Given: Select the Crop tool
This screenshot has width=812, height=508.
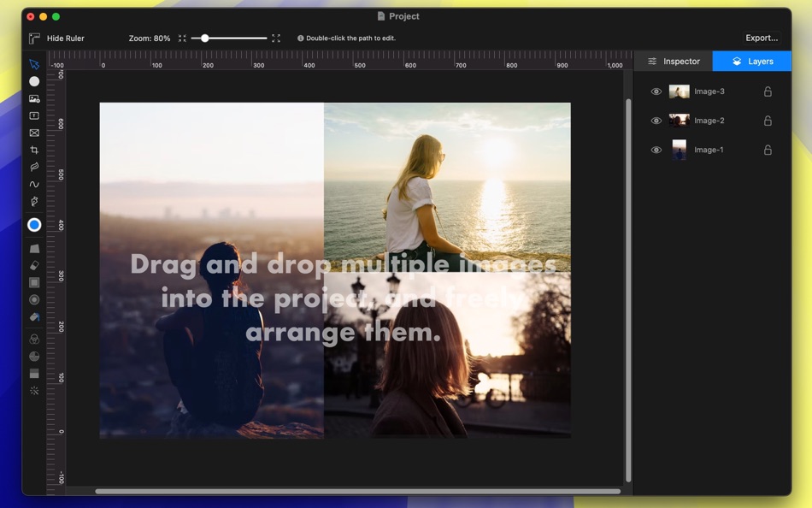Looking at the screenshot, I should pyautogui.click(x=34, y=151).
